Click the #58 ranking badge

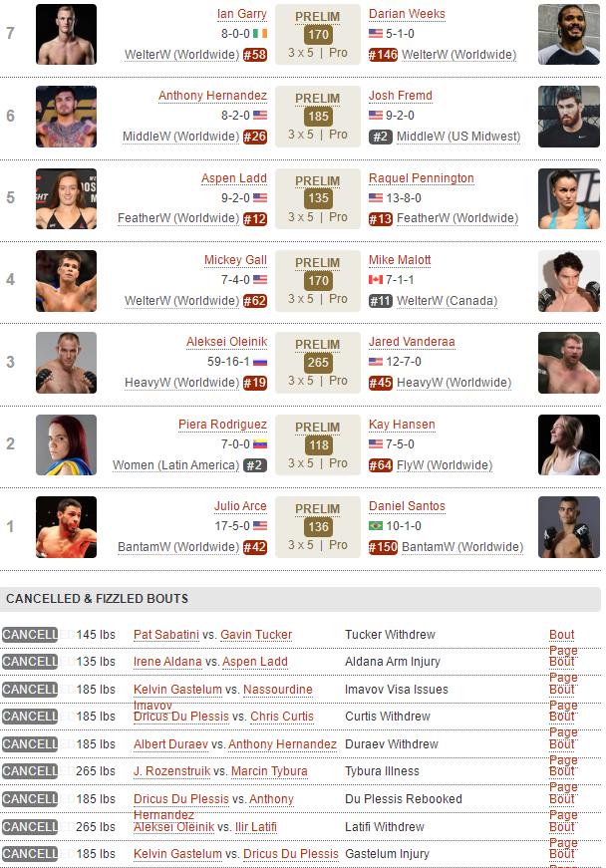255,55
